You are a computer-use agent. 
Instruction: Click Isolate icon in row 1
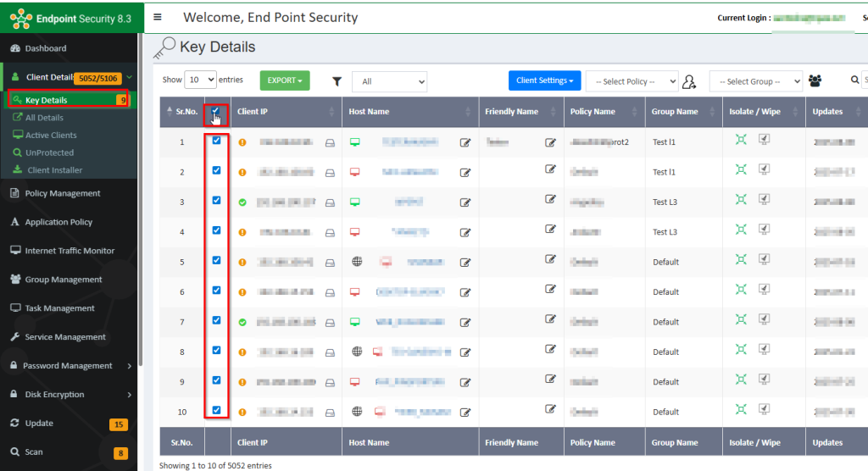[x=741, y=141]
